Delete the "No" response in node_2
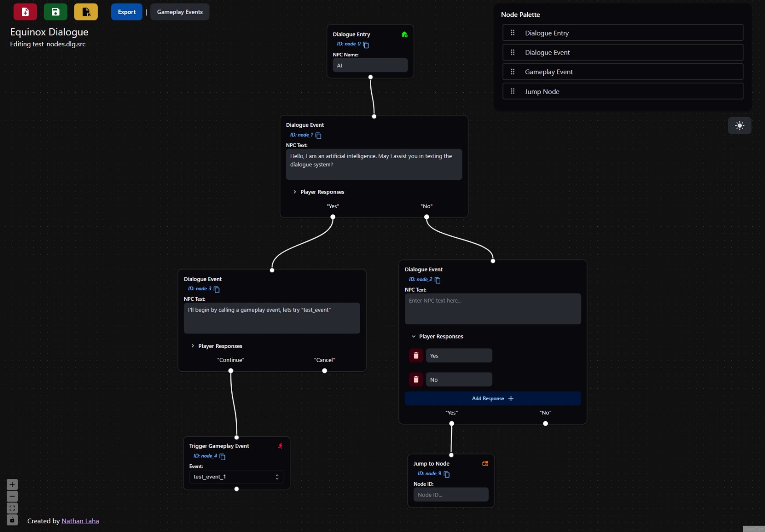765x532 pixels. [x=416, y=379]
